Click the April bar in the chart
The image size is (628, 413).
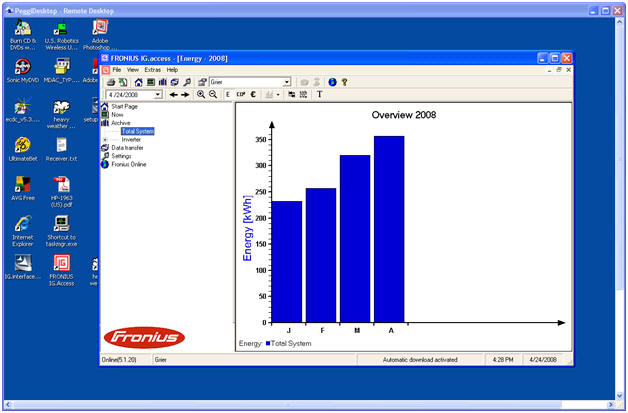pyautogui.click(x=389, y=230)
